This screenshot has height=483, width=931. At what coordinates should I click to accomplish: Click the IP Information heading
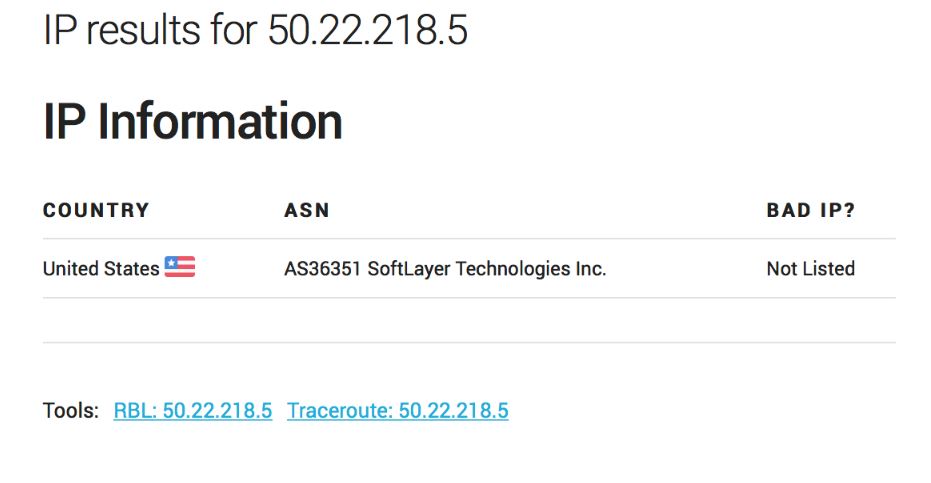point(193,122)
